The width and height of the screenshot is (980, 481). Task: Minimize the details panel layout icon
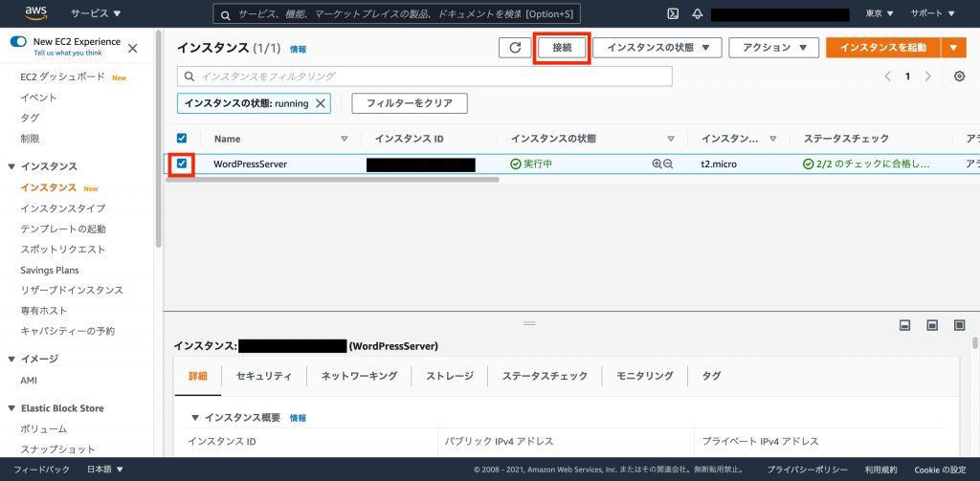coord(904,325)
